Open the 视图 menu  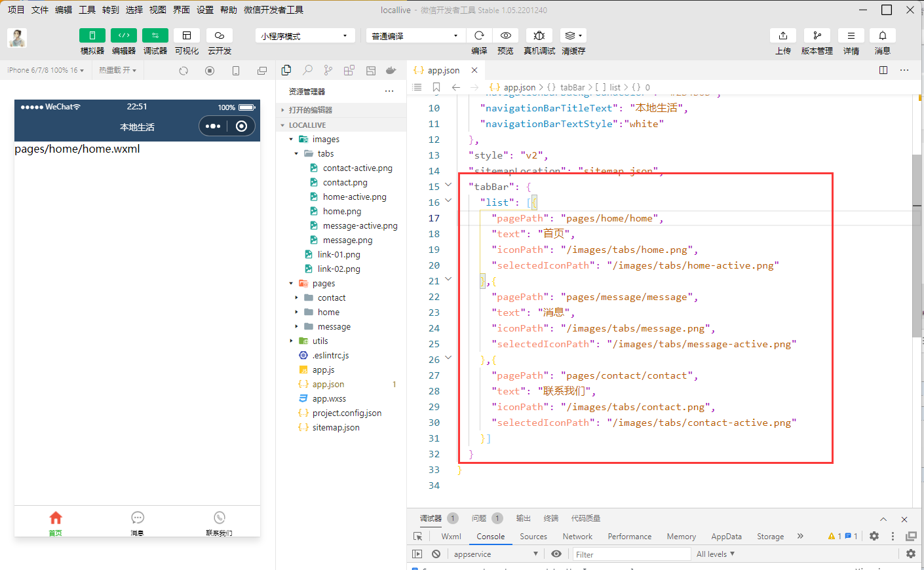pos(158,10)
